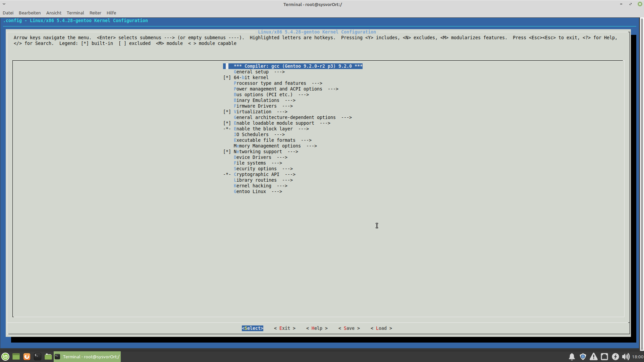Viewport: 644px width, 362px height.
Task: Click the Exit button
Action: [285, 328]
